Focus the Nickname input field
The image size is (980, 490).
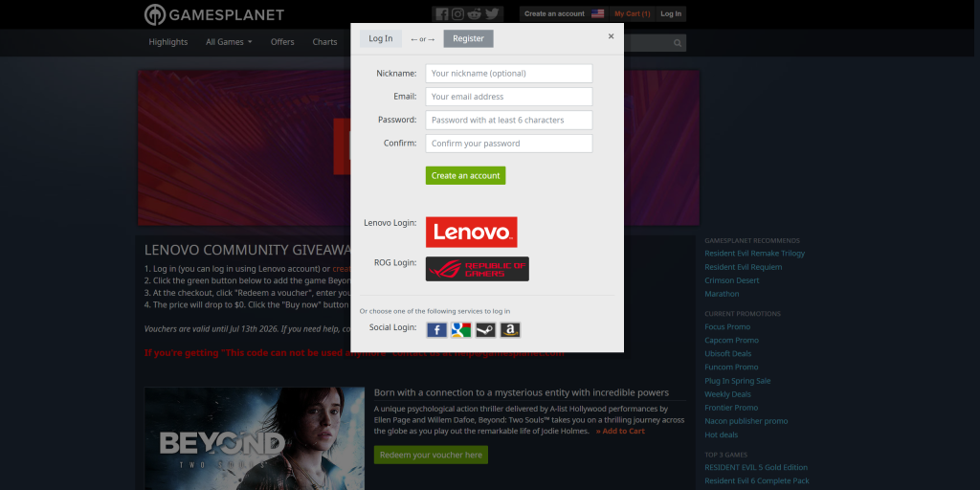508,74
